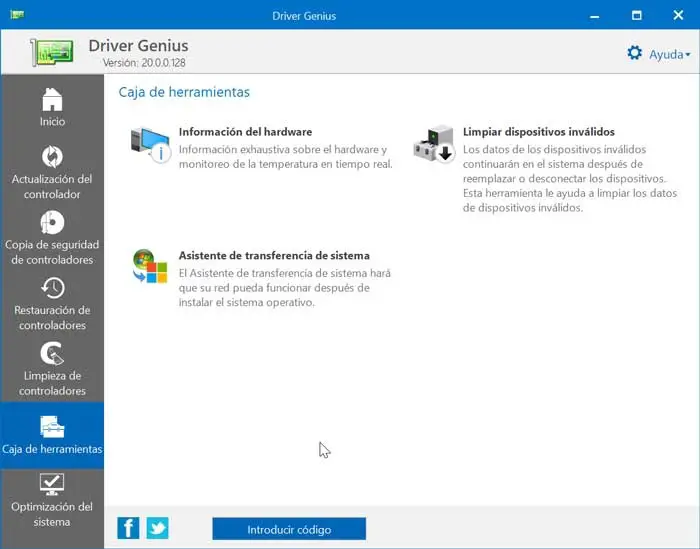The width and height of the screenshot is (700, 549).
Task: Select the Caja de herramientas toolbox icon
Action: pos(52,427)
